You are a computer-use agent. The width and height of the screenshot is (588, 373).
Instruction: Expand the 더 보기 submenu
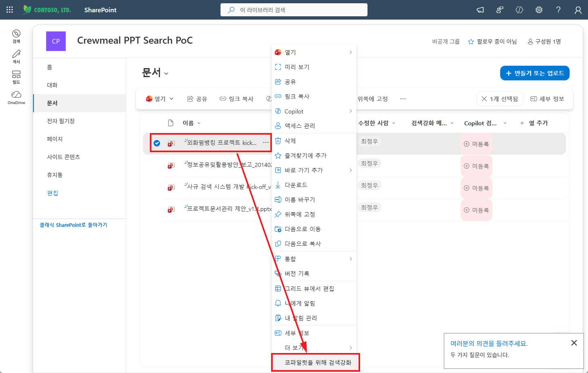[x=351, y=348]
